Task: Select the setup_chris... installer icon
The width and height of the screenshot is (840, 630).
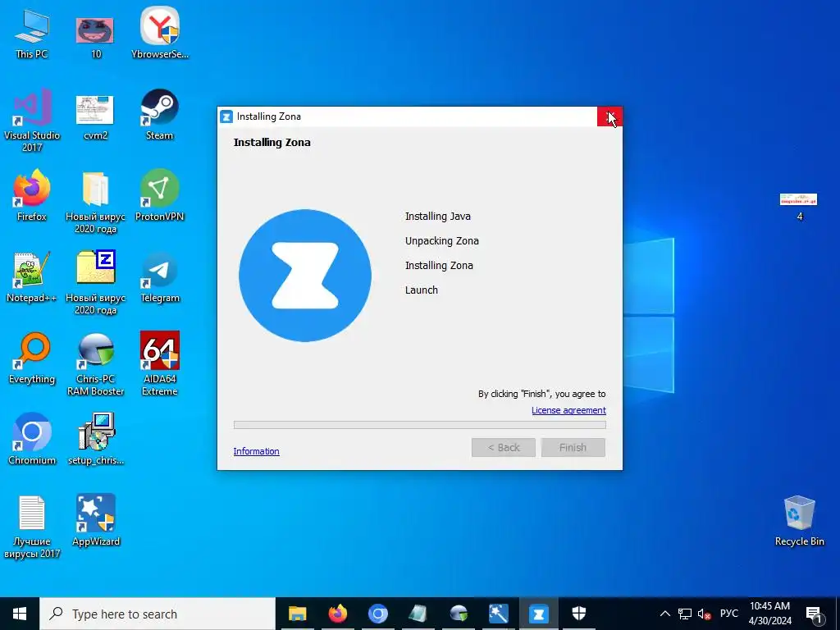Action: click(x=95, y=438)
